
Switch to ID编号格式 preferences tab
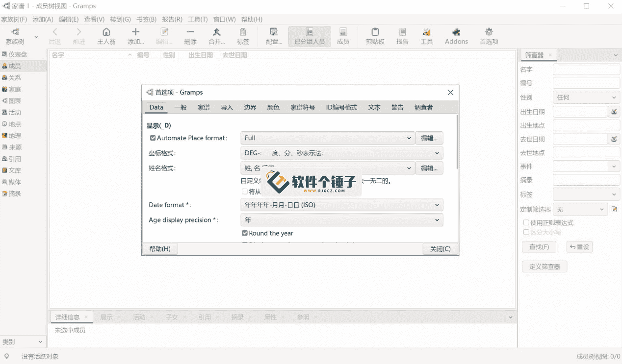click(341, 107)
